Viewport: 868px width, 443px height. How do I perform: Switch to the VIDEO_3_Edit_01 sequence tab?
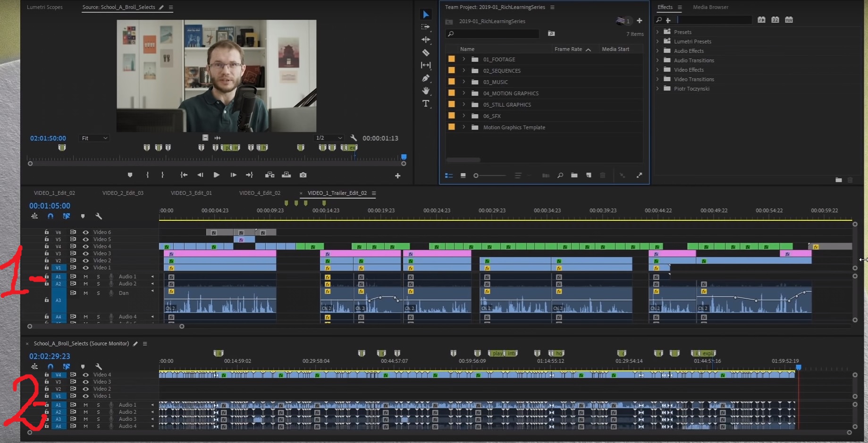pyautogui.click(x=191, y=192)
